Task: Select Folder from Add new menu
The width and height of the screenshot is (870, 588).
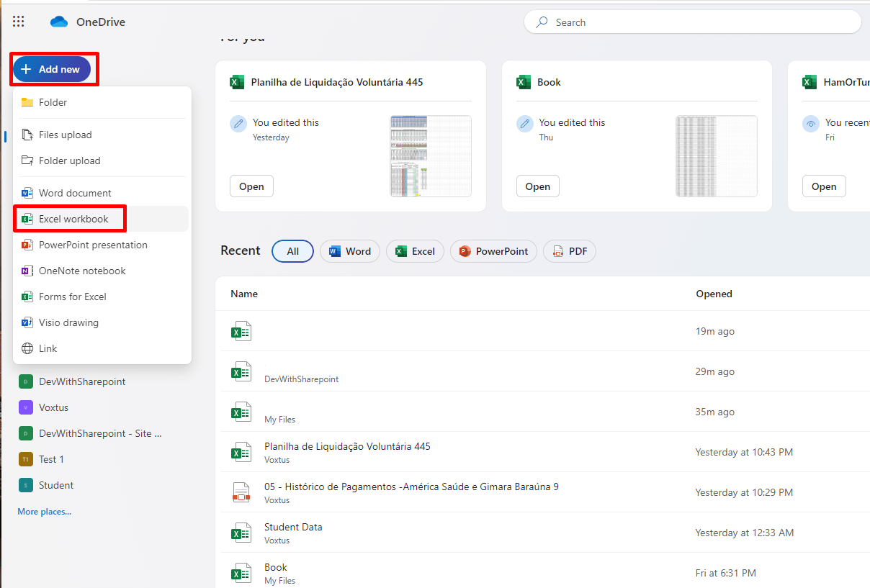Action: click(x=102, y=102)
